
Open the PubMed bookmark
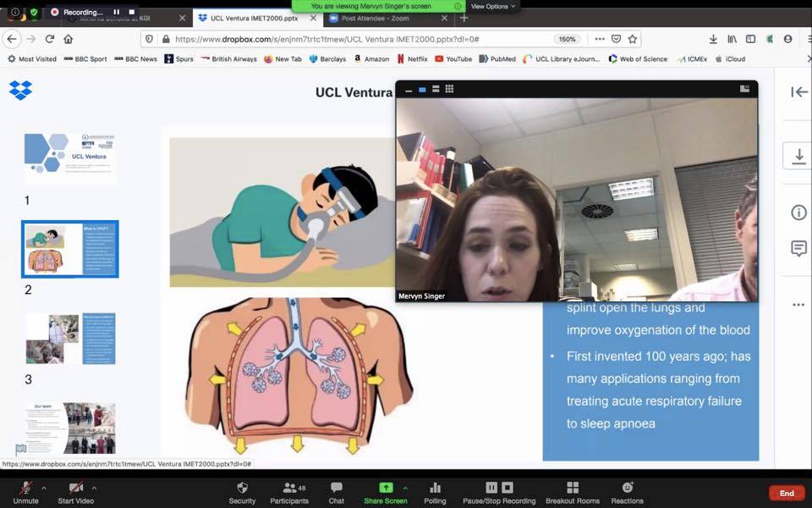[x=497, y=59]
